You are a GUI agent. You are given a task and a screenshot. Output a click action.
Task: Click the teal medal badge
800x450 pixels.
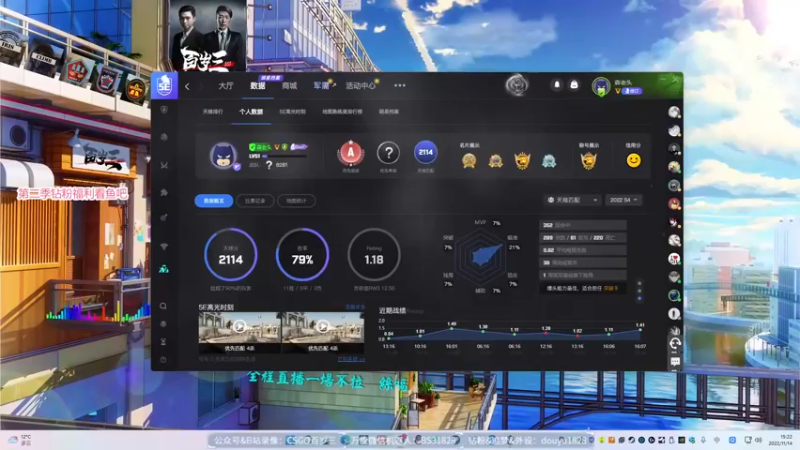coord(548,161)
